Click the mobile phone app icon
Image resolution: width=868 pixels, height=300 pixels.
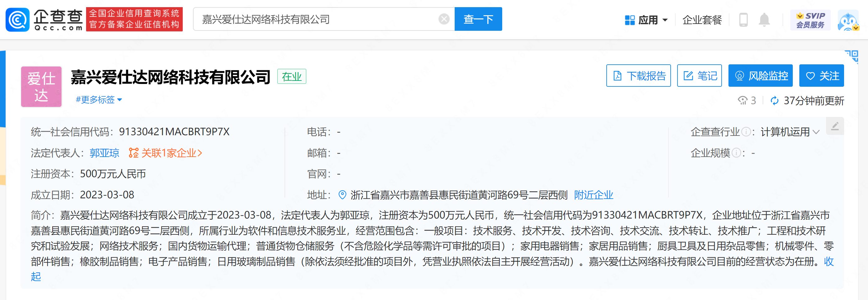point(743,20)
